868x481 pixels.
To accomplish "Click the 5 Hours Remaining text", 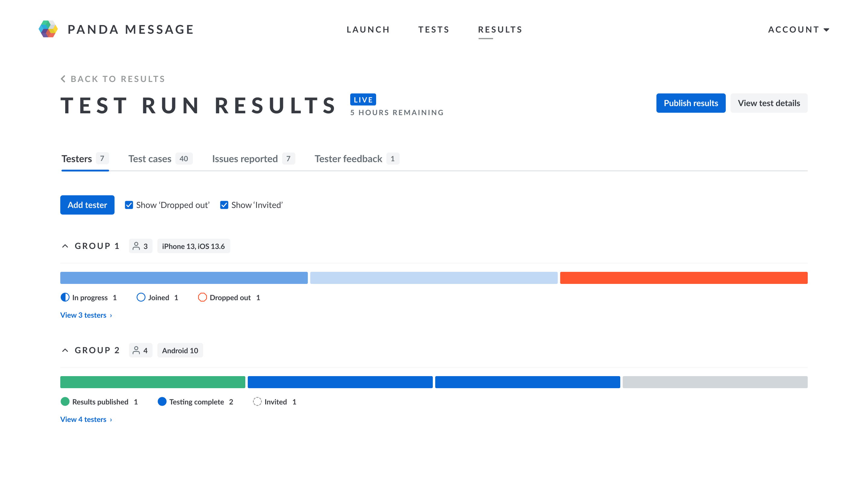I will pyautogui.click(x=397, y=112).
